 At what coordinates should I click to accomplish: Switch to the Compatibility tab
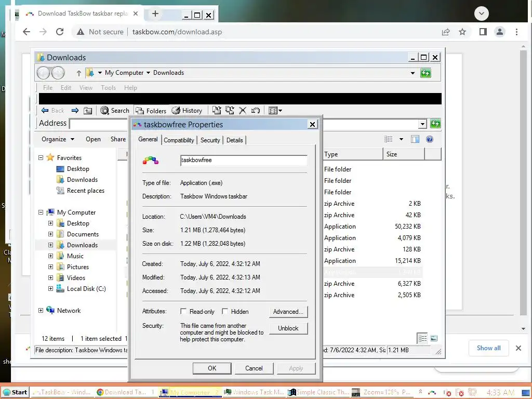pos(179,140)
